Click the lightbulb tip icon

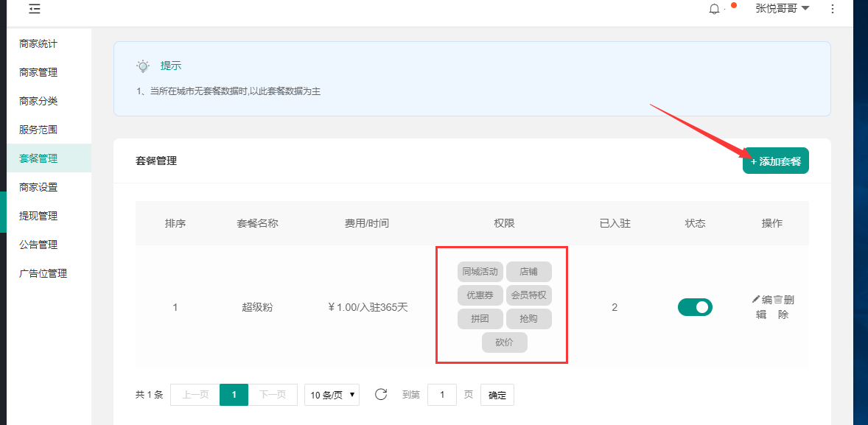(x=144, y=66)
